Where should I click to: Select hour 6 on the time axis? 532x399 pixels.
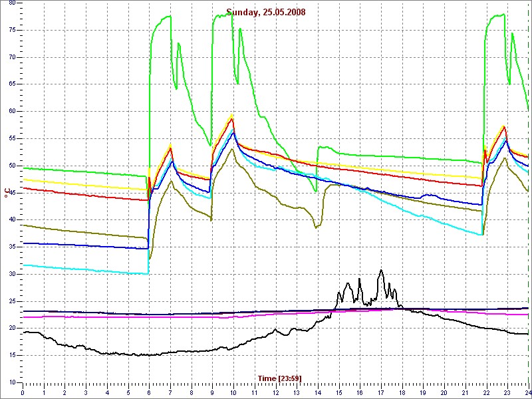pyautogui.click(x=149, y=392)
